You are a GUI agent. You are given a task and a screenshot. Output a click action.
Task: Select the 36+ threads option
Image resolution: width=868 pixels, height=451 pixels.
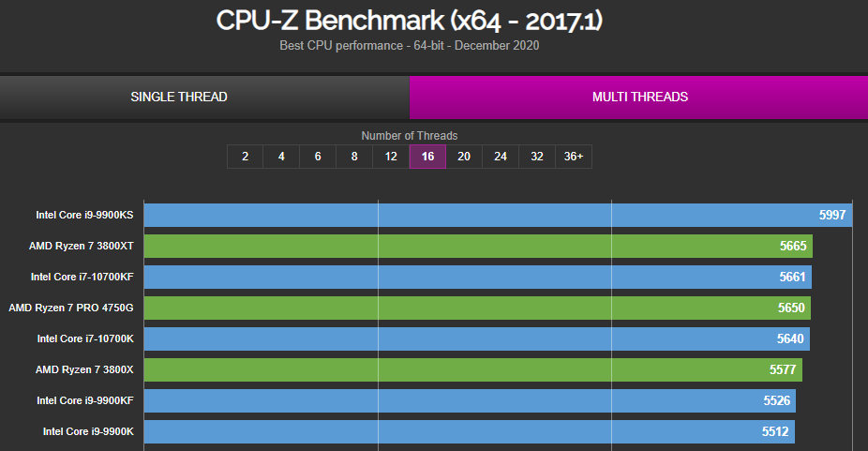coord(574,157)
